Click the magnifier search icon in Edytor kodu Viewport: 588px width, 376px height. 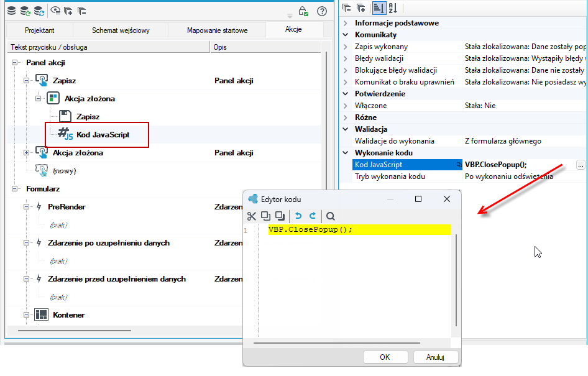tap(331, 216)
